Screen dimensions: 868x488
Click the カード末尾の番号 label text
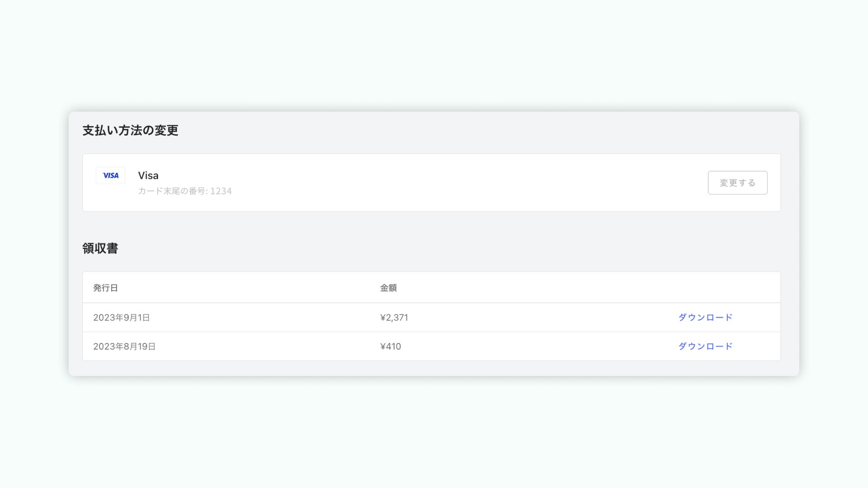coord(172,191)
